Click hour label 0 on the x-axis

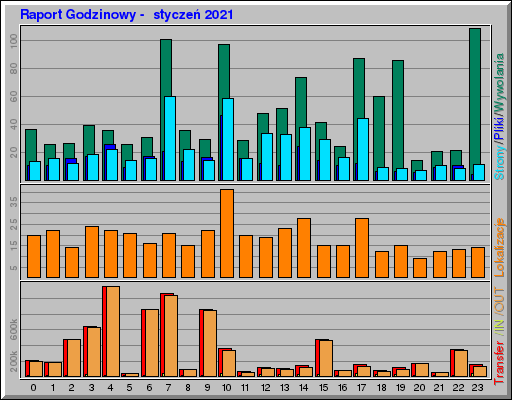pos(33,388)
